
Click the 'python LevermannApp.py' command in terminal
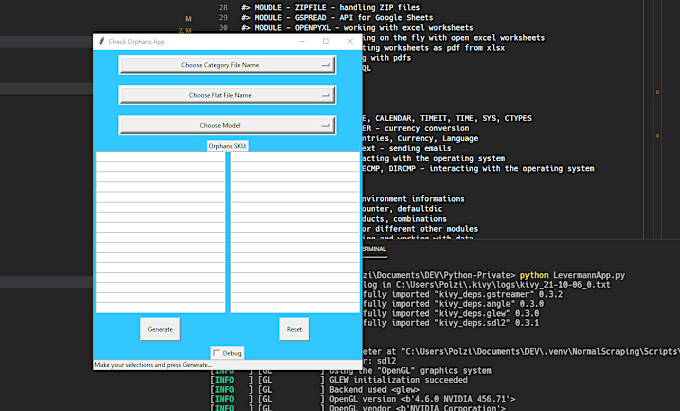click(572, 275)
